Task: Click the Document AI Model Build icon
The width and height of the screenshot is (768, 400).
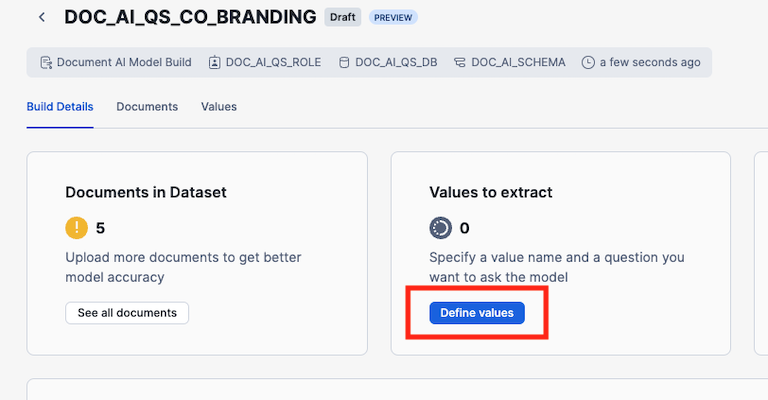Action: coord(46,62)
